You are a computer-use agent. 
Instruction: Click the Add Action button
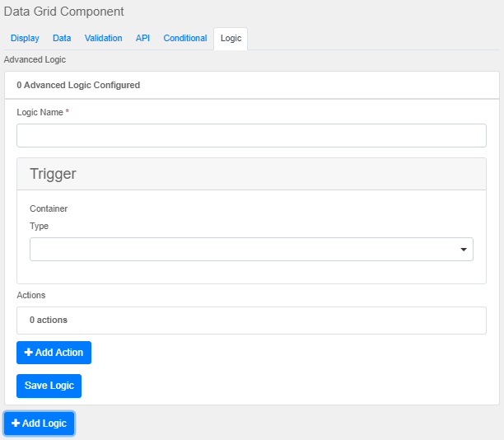pyautogui.click(x=54, y=353)
